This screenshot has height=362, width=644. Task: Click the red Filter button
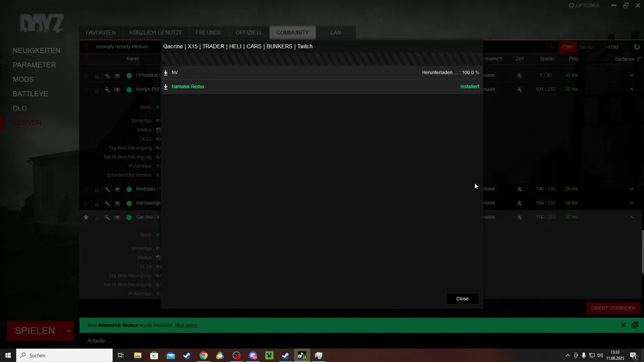click(x=568, y=47)
